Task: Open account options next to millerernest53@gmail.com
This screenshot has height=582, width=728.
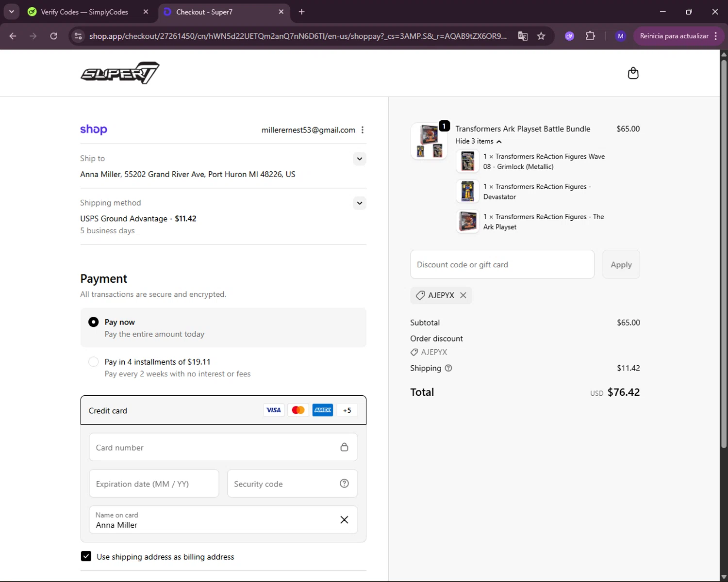Action: click(363, 130)
